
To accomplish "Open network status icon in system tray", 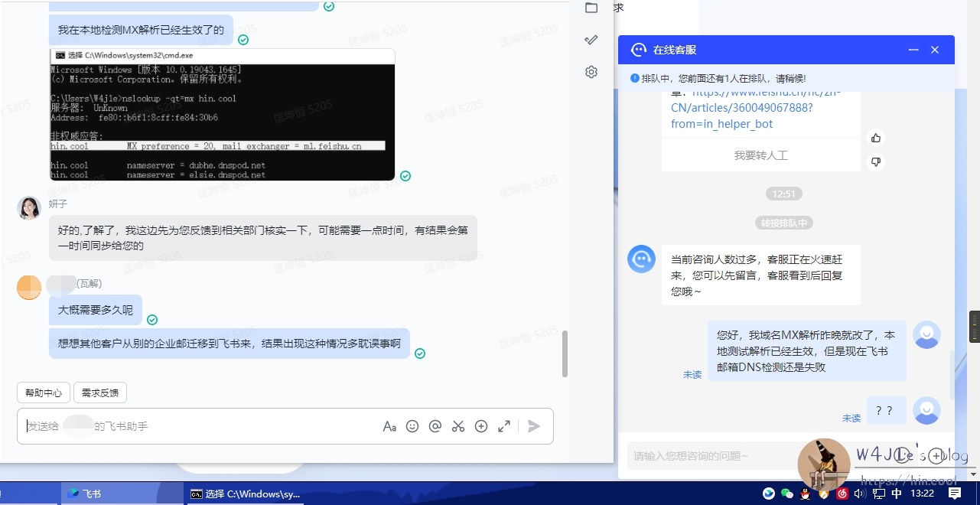I will [878, 494].
